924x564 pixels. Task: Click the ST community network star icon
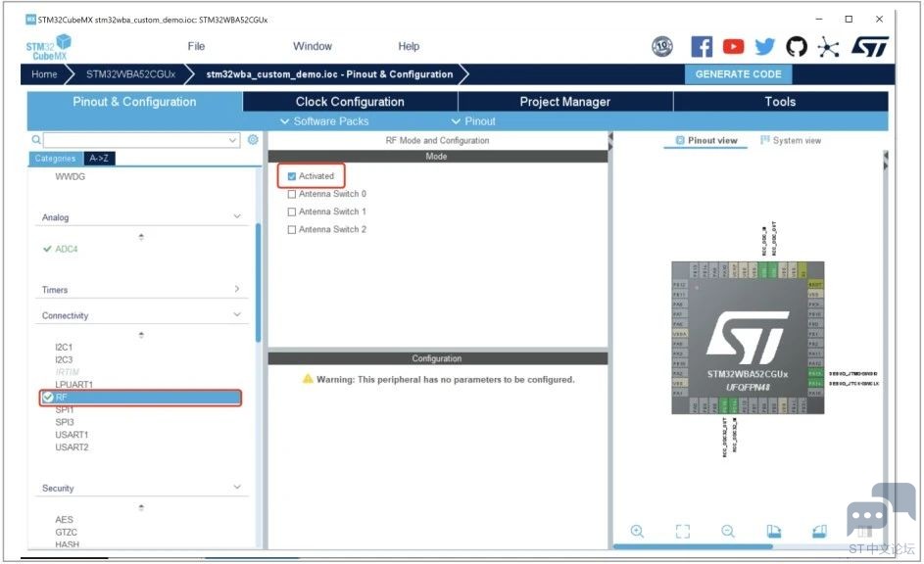[x=828, y=47]
